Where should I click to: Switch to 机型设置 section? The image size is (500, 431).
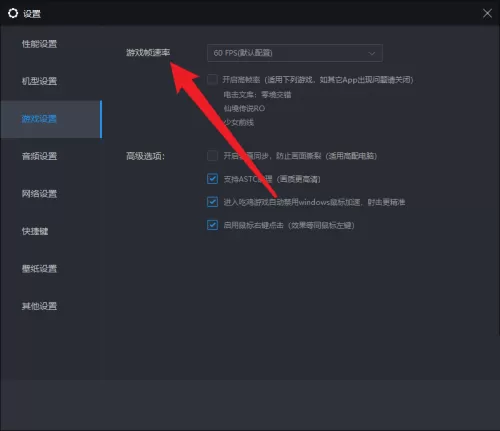pyautogui.click(x=39, y=81)
